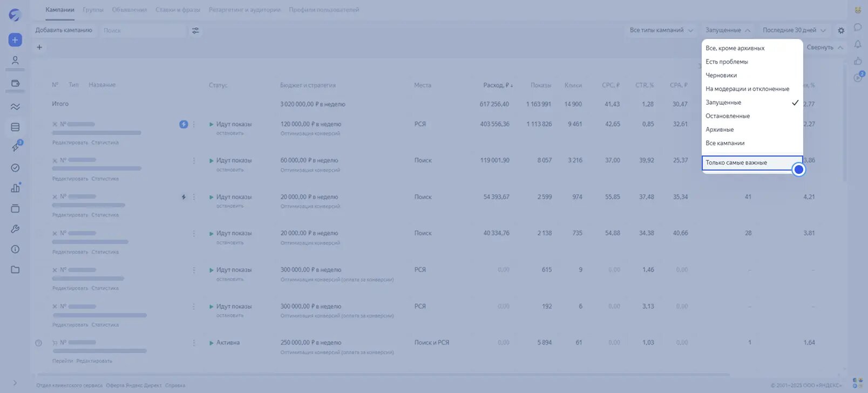Click the colored apps icon at bottom right
The height and width of the screenshot is (393, 868).
click(x=857, y=383)
